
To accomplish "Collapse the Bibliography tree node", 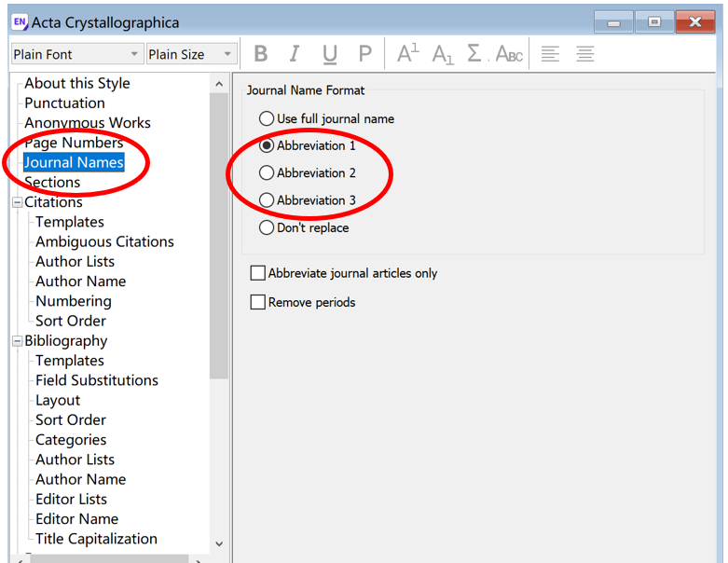I will [x=18, y=341].
